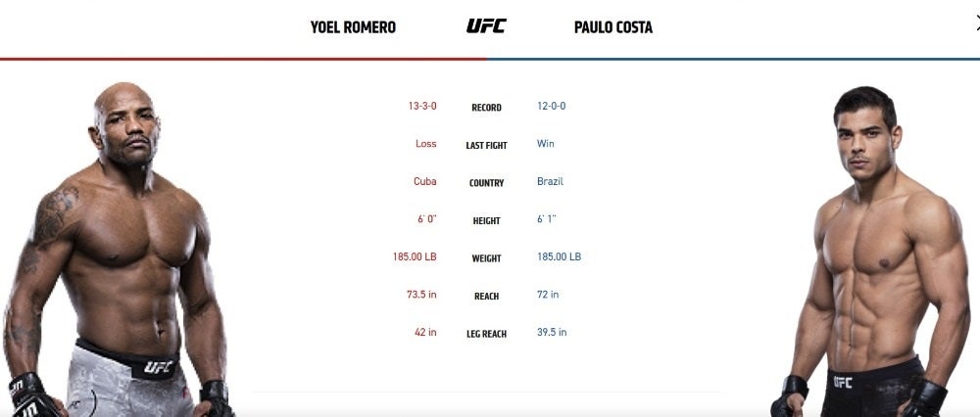The image size is (980, 417).
Task: Select the HEIGHT stat label
Action: pyautogui.click(x=486, y=220)
